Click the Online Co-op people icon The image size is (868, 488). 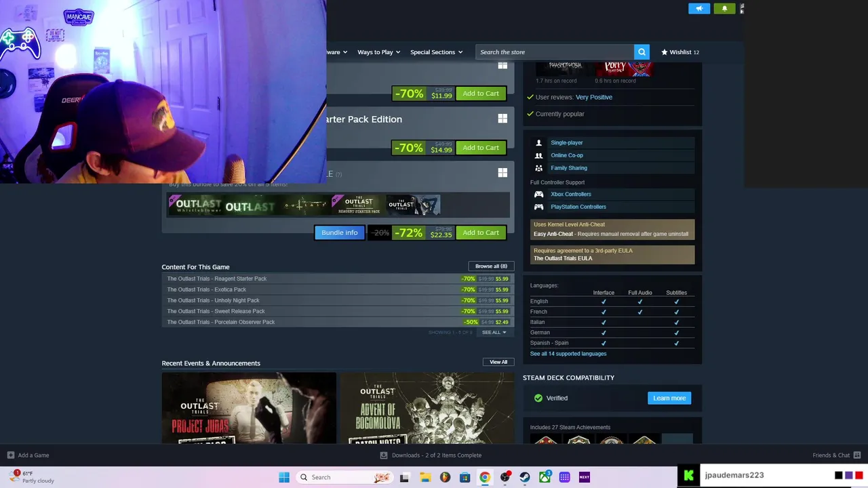[538, 155]
